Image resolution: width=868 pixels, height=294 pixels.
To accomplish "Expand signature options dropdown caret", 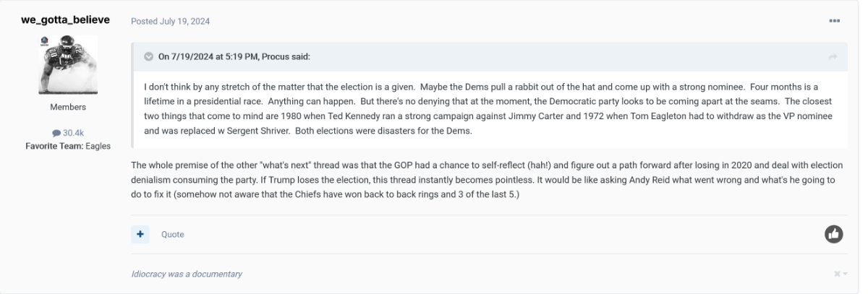I will pos(844,274).
